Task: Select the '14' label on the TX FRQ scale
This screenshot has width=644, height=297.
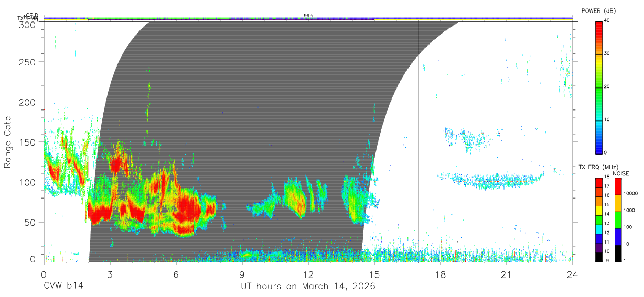Action: click(x=606, y=214)
